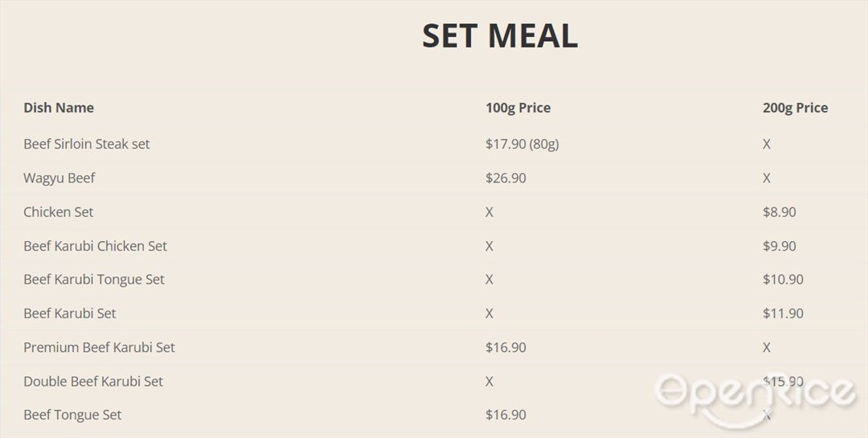This screenshot has height=438, width=868.
Task: Click Beef Karubi Chicken Set entry
Action: 95,246
